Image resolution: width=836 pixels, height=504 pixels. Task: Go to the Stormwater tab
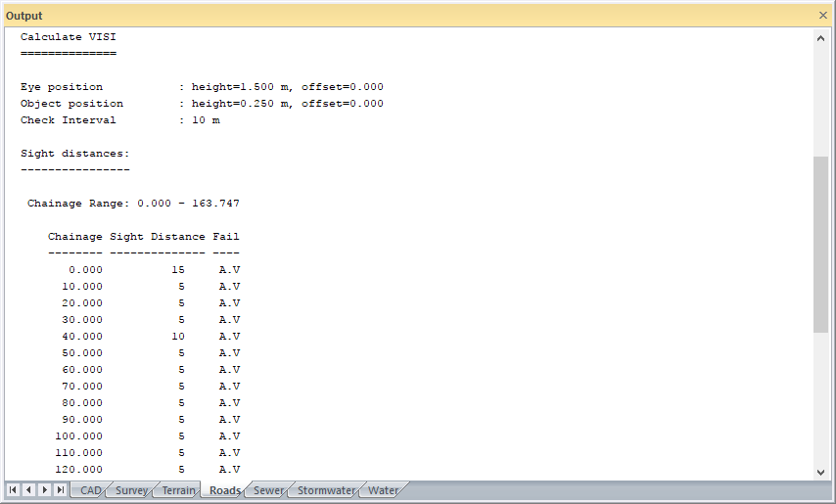click(325, 491)
